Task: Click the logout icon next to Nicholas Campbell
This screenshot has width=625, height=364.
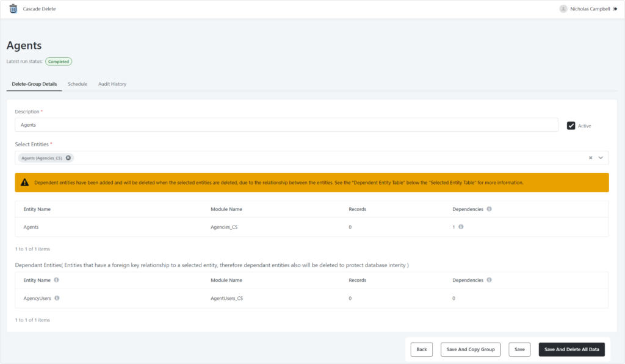Action: point(616,9)
